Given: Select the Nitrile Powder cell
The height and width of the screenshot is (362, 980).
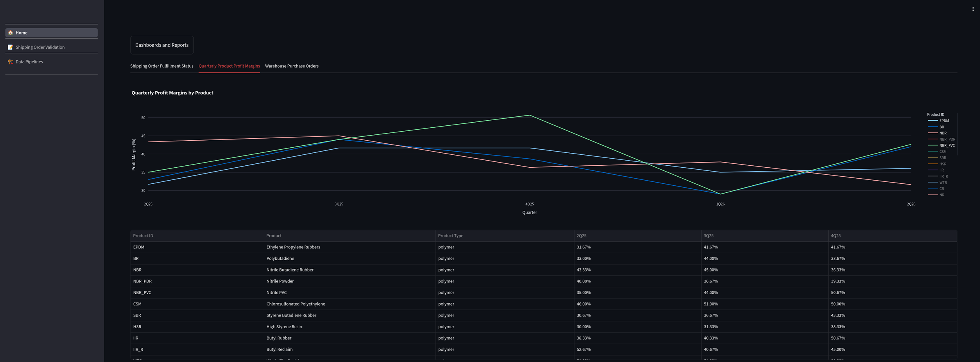Looking at the screenshot, I should coord(350,281).
